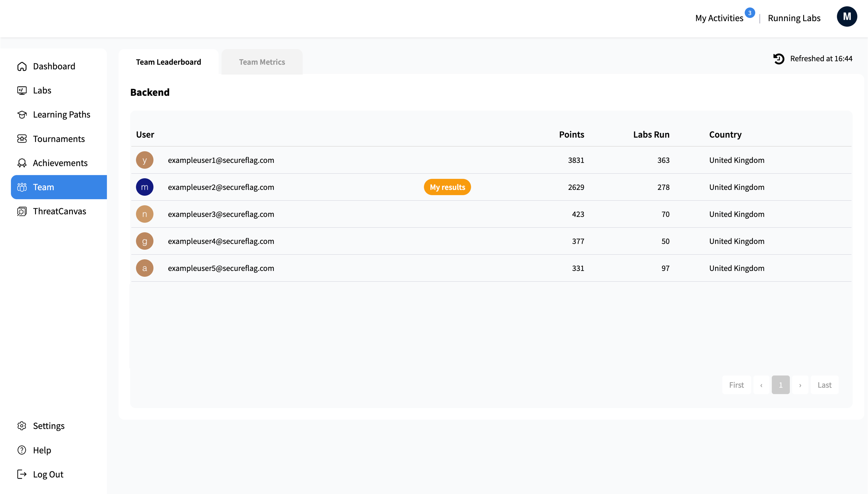This screenshot has width=868, height=494.
Task: Select Team in the sidebar
Action: coord(59,187)
